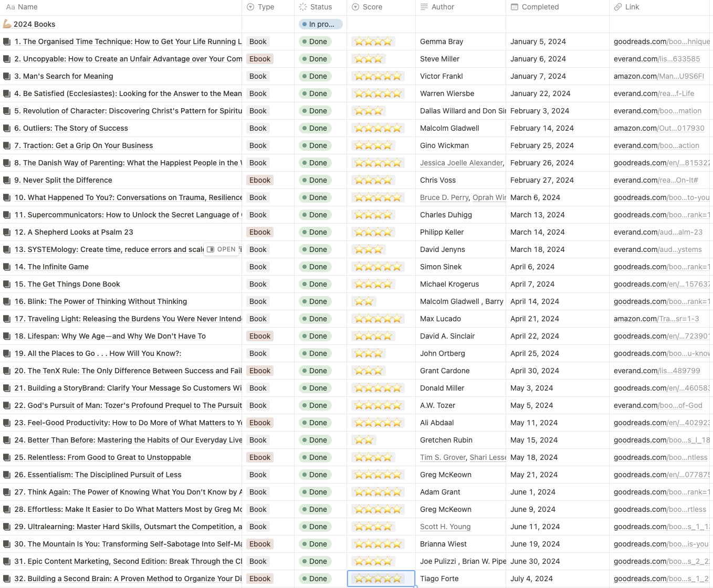Viewport: 713px width, 588px height.
Task: Click the book icon beside Man's Search for Meaning
Action: [7, 76]
